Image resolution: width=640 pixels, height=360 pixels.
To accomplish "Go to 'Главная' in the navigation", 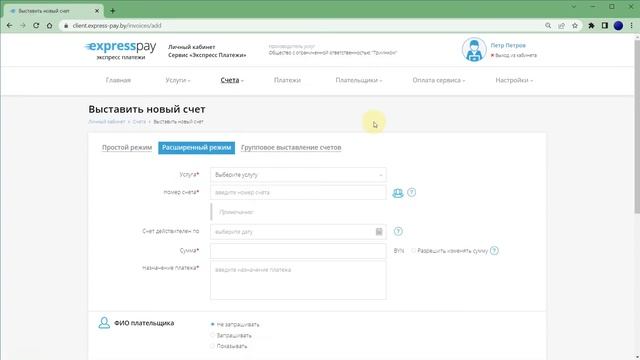I will (118, 80).
